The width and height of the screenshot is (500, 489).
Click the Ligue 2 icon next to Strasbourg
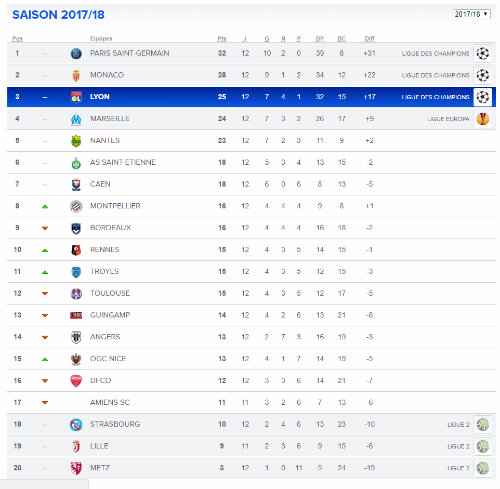[x=483, y=424]
